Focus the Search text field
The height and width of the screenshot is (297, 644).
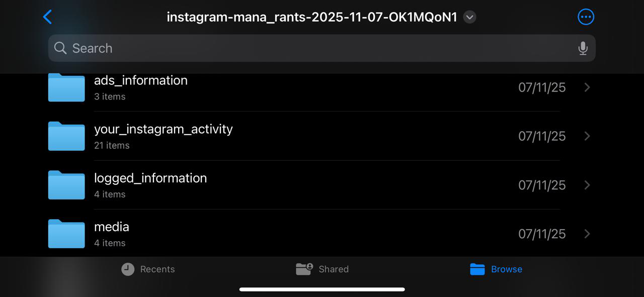pos(322,48)
